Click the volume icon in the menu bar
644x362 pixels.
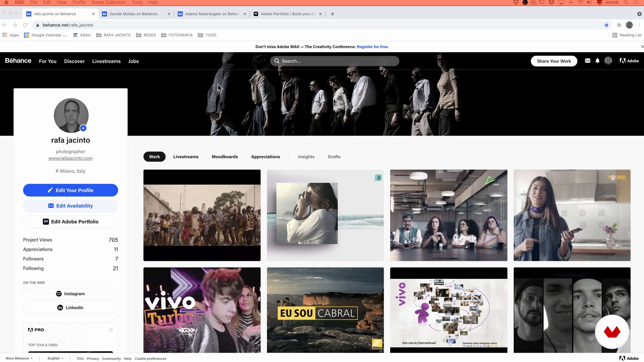589,3
